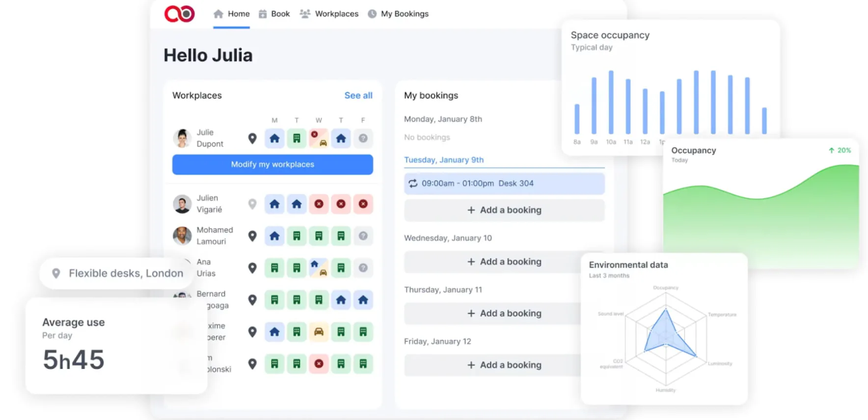Go to the Workplaces tab

(x=329, y=14)
